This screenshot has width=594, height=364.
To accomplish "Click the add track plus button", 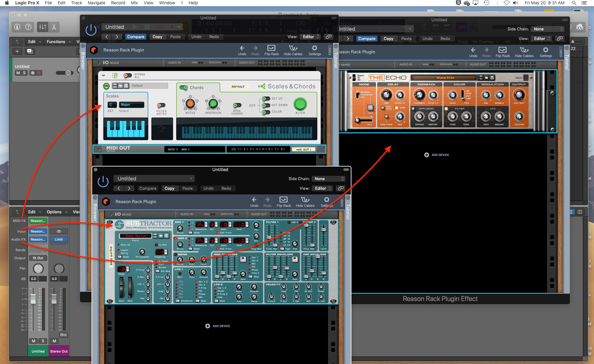I will click(17, 51).
